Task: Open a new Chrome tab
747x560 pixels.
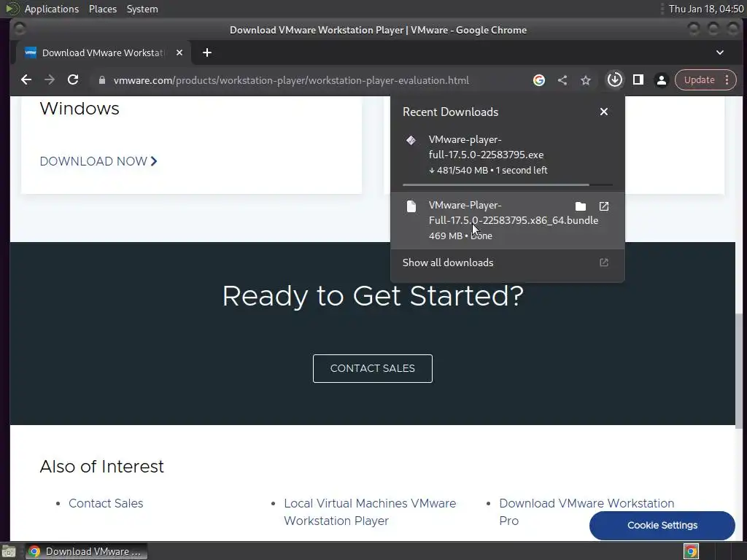Action: [206, 52]
